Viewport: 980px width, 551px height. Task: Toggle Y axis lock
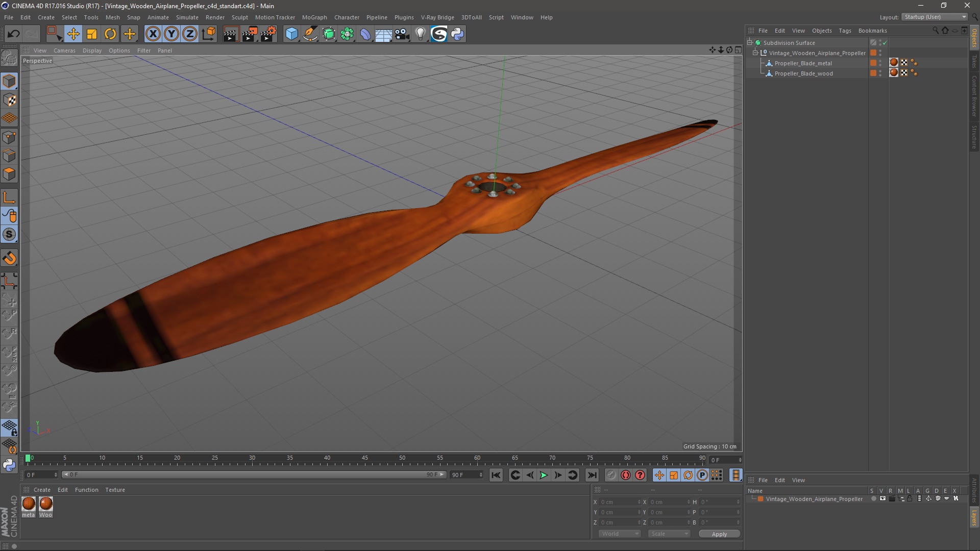[171, 34]
